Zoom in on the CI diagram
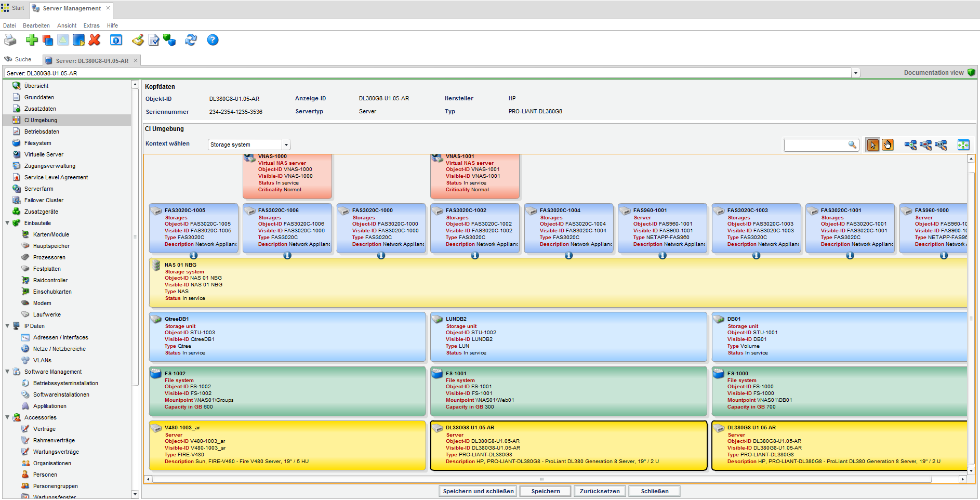 (910, 145)
